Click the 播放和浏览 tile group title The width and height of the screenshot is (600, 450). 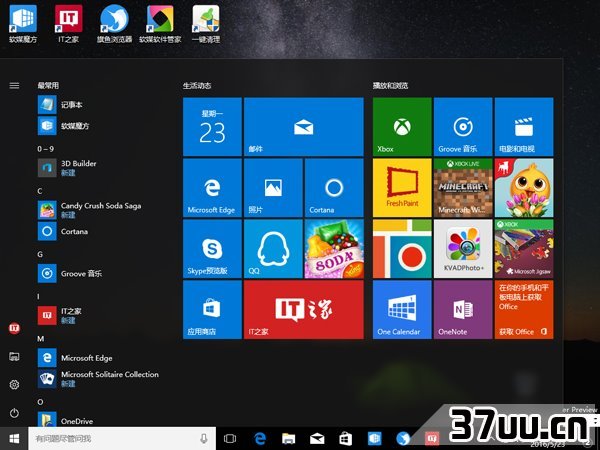click(390, 86)
